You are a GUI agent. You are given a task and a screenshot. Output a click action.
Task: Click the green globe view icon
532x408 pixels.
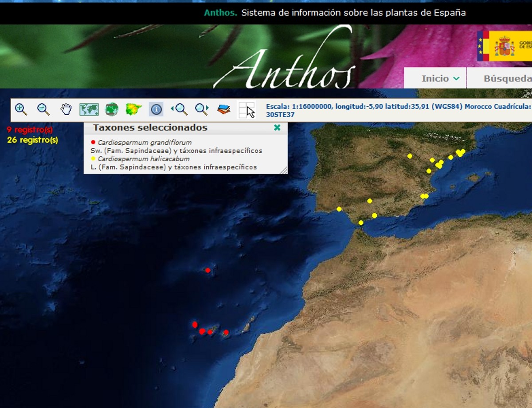pyautogui.click(x=111, y=109)
